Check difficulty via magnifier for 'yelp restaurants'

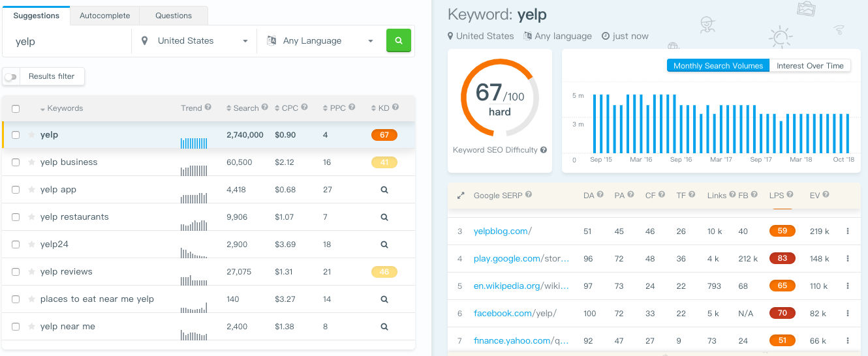coord(384,217)
